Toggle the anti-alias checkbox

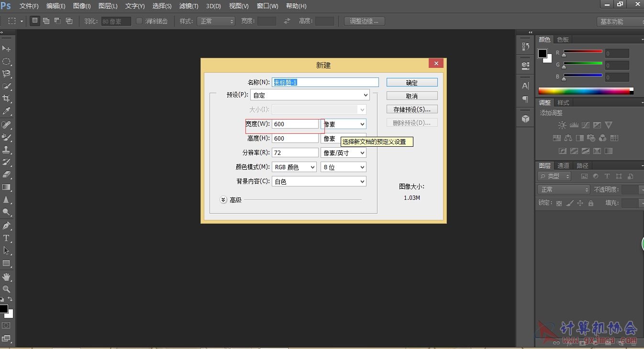click(x=139, y=21)
